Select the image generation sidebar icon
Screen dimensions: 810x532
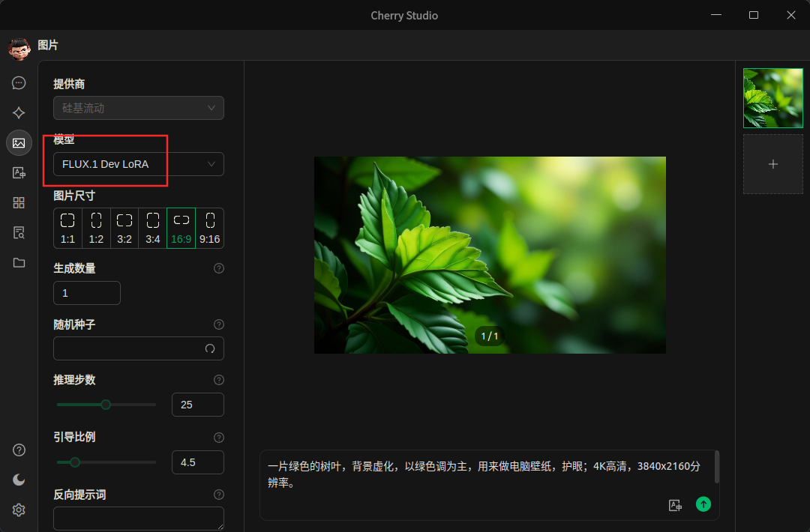click(x=19, y=143)
